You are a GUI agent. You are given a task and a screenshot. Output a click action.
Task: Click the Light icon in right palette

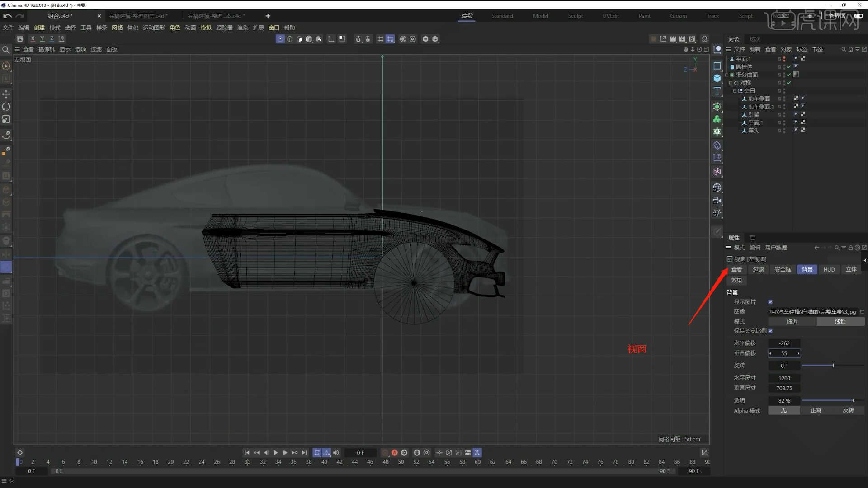click(x=717, y=213)
